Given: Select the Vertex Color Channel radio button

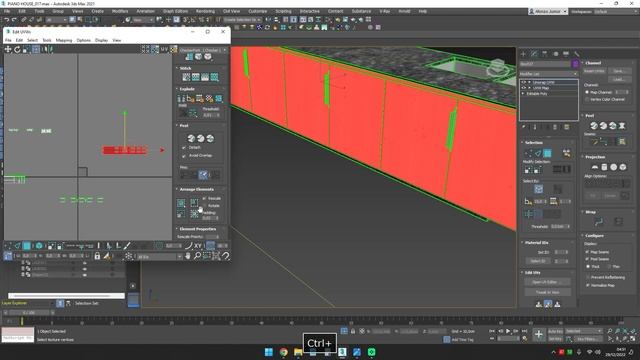Looking at the screenshot, I should [587, 99].
